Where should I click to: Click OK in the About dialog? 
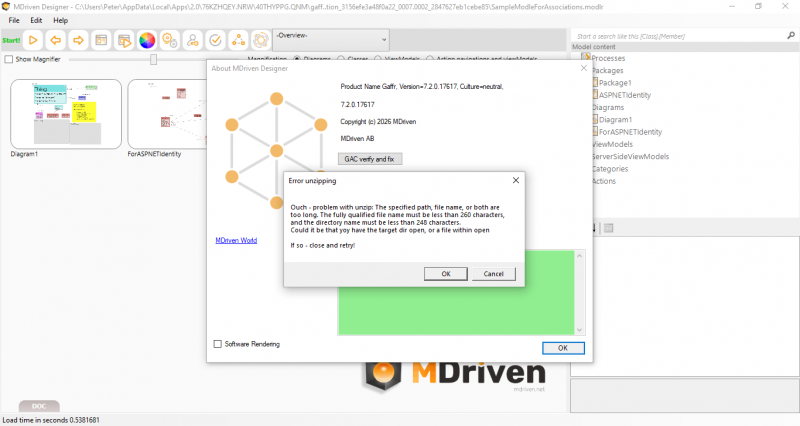pos(563,348)
